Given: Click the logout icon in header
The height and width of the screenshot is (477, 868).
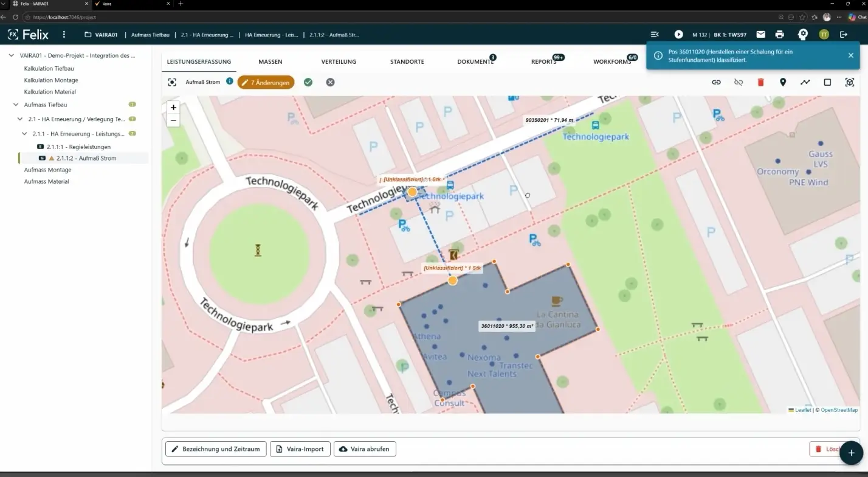Looking at the screenshot, I should point(844,35).
